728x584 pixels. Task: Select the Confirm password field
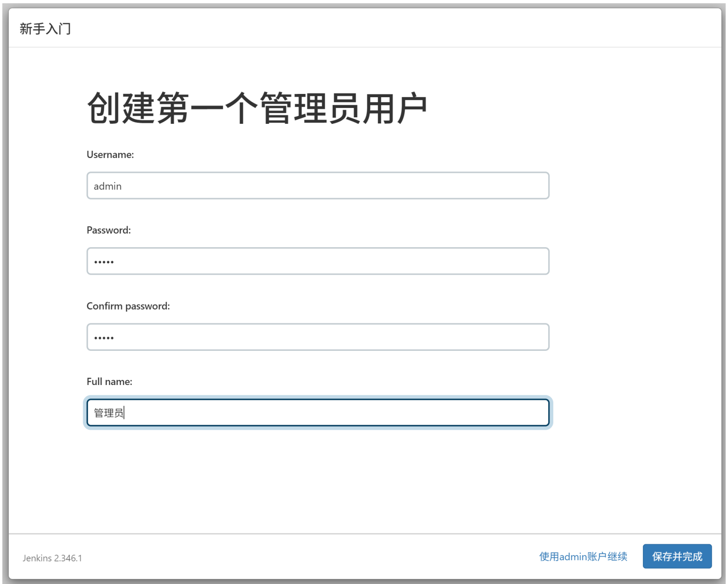pos(318,337)
